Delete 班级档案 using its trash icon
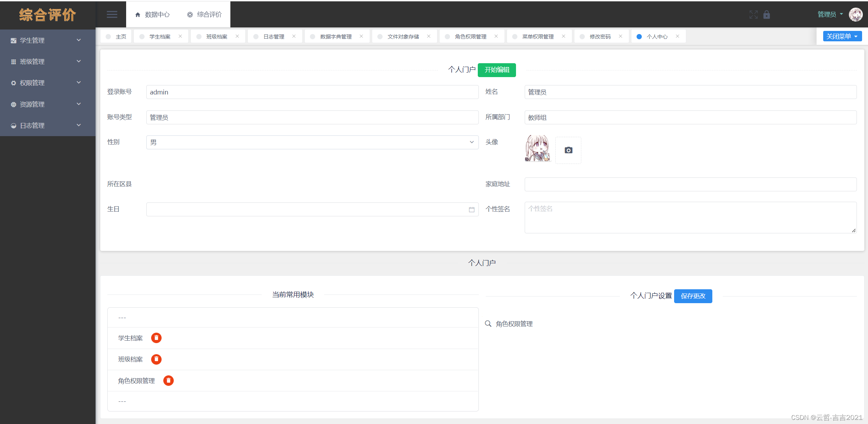868x424 pixels. coord(156,359)
